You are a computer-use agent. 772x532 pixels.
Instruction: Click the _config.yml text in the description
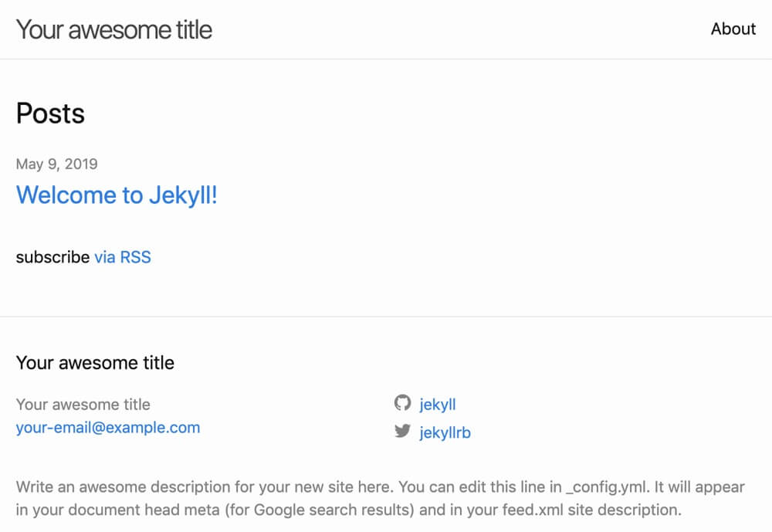pyautogui.click(x=608, y=487)
